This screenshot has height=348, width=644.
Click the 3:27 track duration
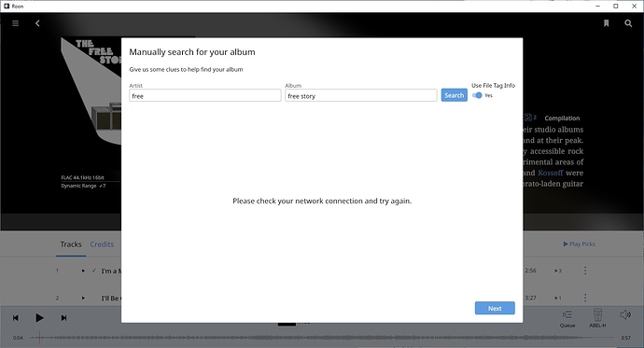(530, 298)
